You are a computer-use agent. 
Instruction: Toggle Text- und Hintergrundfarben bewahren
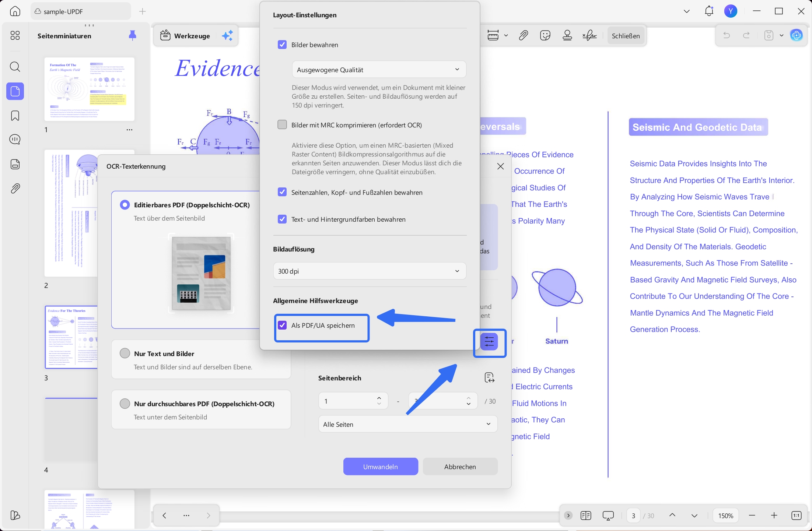[x=282, y=219]
